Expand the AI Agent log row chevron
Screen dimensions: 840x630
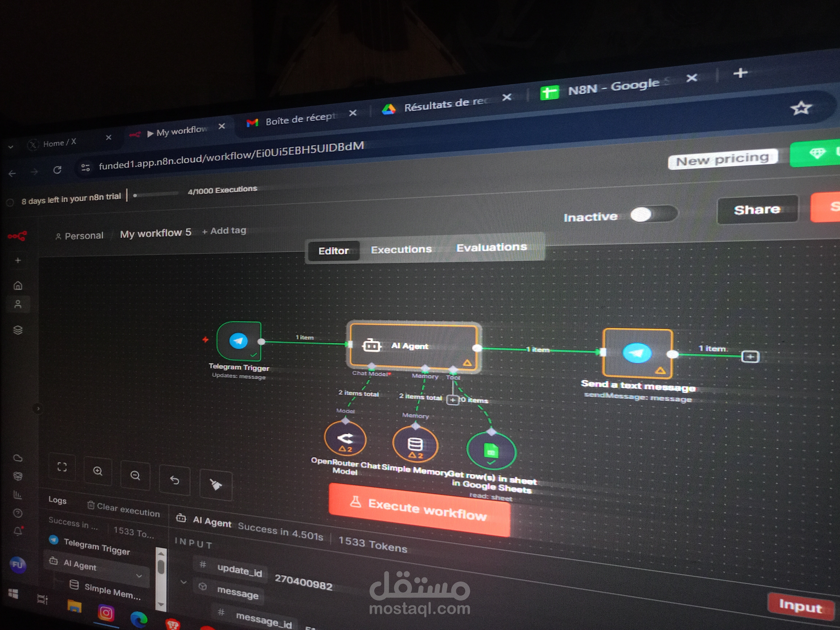click(x=139, y=576)
